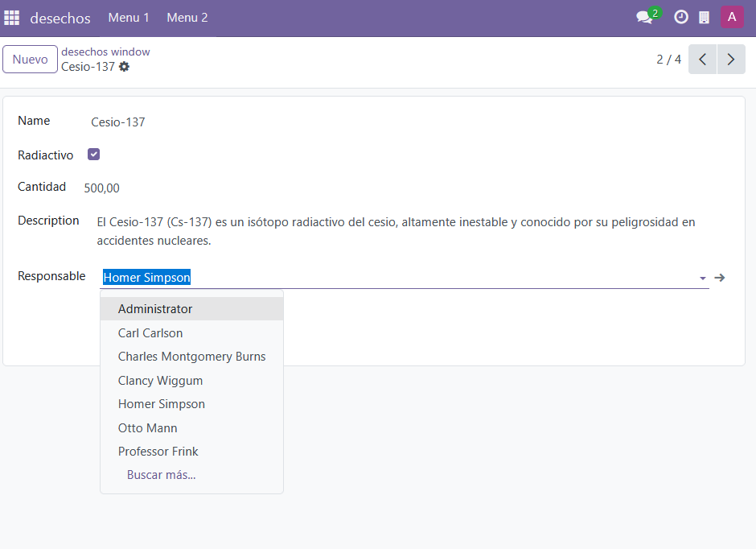756x549 pixels.
Task: Open the conversations messages icon
Action: pyautogui.click(x=644, y=18)
